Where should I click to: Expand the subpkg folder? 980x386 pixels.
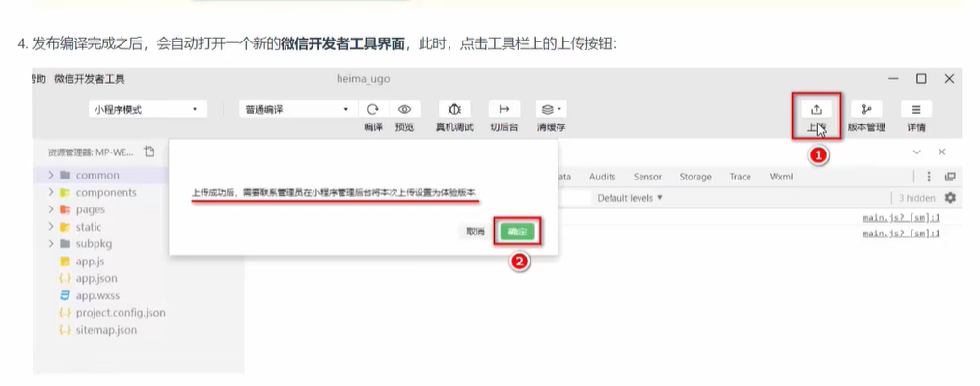(50, 243)
